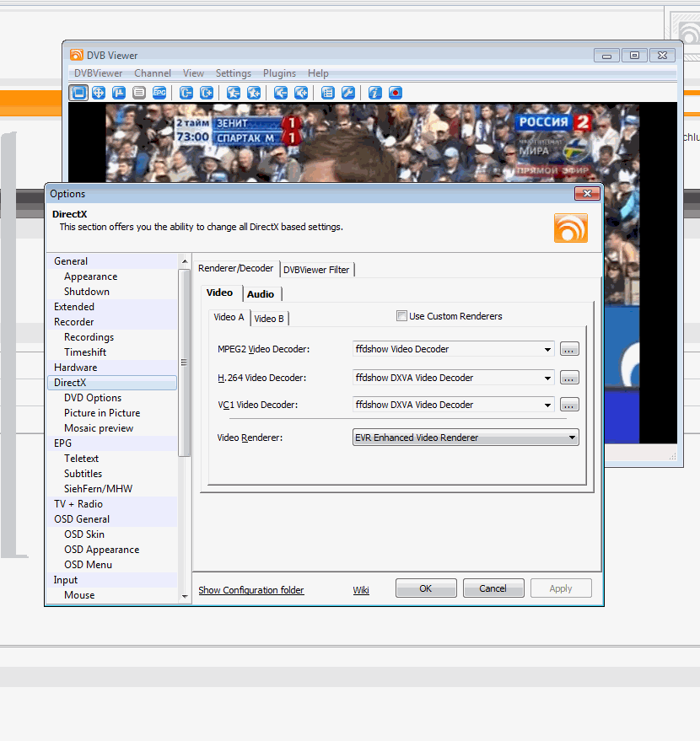Enable the Use Custom Renderers checkbox

tap(401, 316)
